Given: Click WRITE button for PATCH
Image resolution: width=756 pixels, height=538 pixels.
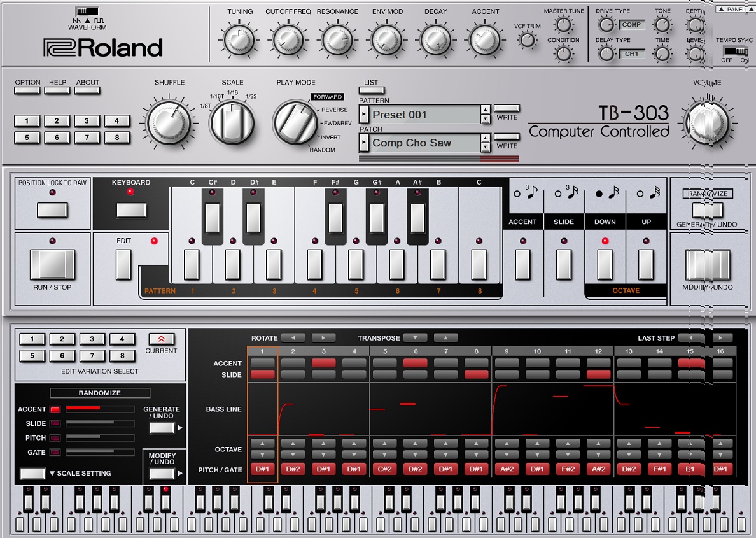Looking at the screenshot, I should 507,136.
